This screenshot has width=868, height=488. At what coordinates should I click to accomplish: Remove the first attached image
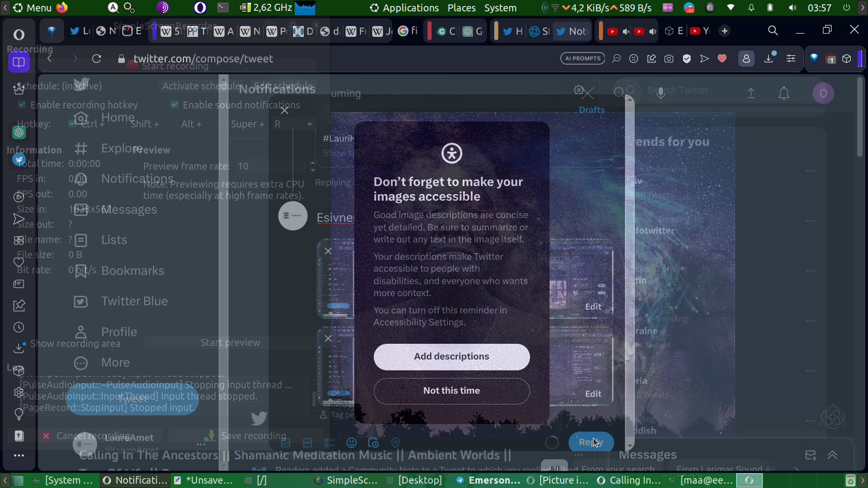coord(328,251)
